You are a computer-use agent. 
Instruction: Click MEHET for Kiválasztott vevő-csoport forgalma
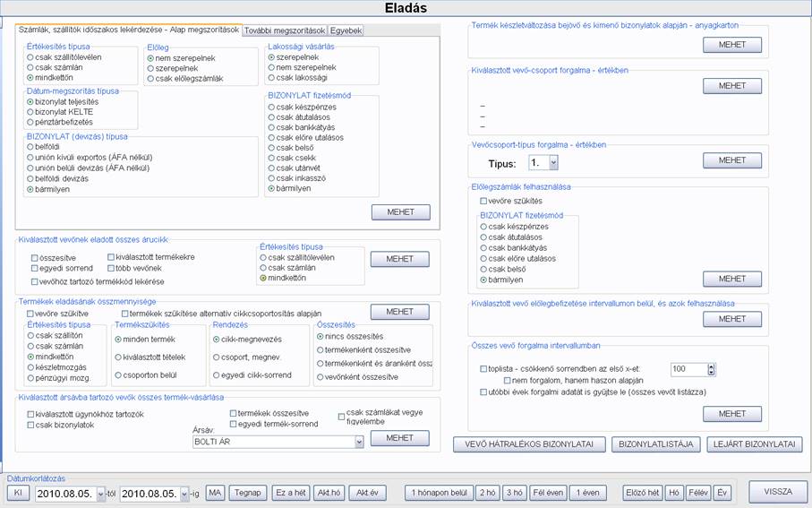coord(731,86)
